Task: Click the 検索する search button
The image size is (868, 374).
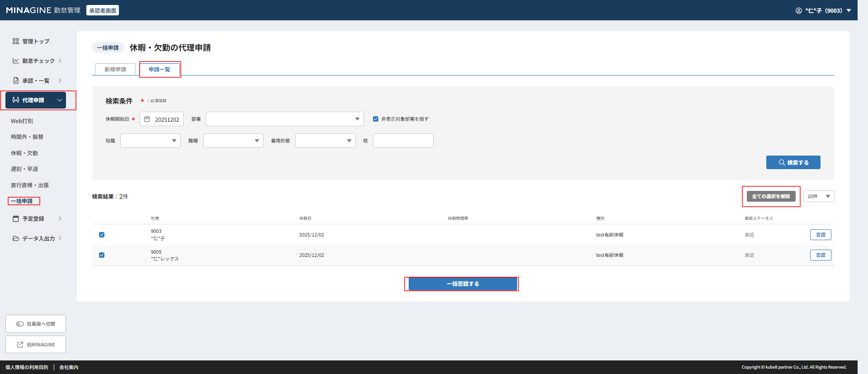Action: 793,162
